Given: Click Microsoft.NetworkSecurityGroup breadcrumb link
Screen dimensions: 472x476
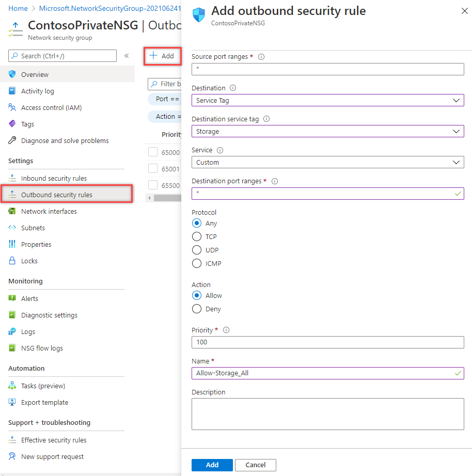Looking at the screenshot, I should click(110, 8).
